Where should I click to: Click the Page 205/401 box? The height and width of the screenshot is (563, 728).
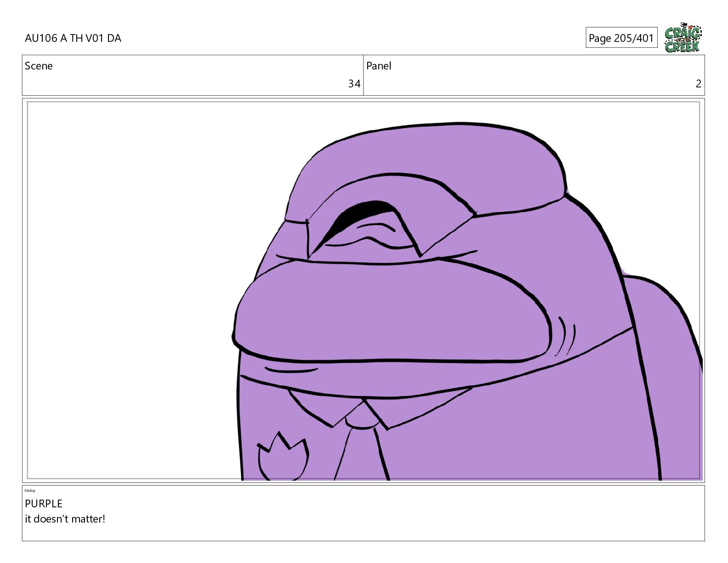621,38
